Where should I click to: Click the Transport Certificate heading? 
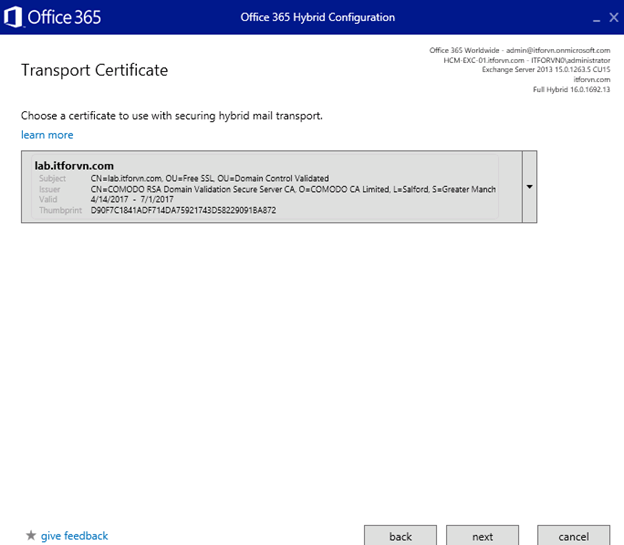(x=94, y=70)
